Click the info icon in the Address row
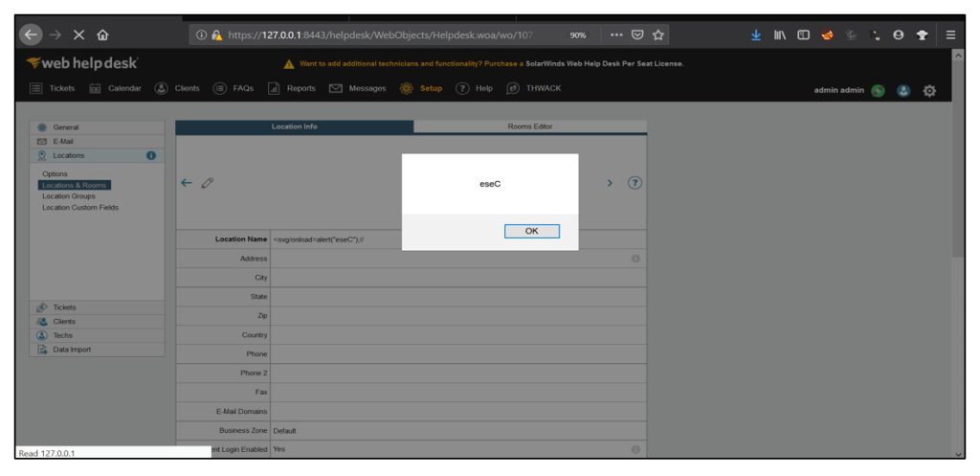This screenshot has width=980, height=476. (635, 258)
